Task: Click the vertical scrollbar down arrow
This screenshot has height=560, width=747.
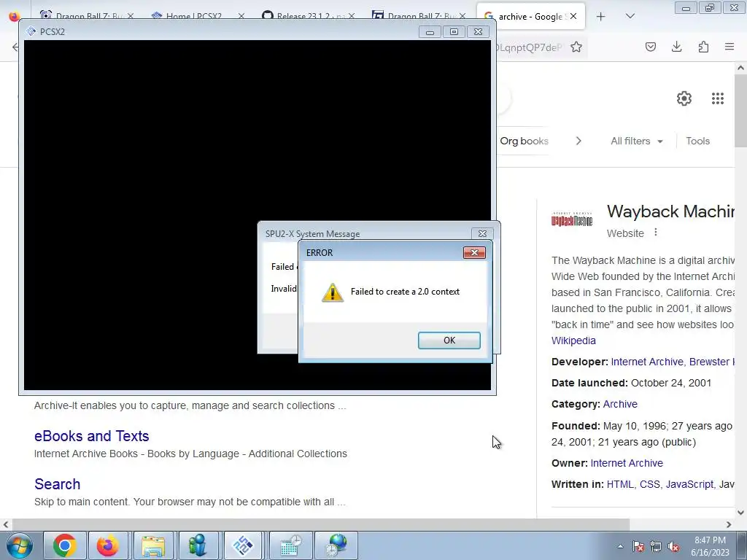Action: (x=740, y=513)
